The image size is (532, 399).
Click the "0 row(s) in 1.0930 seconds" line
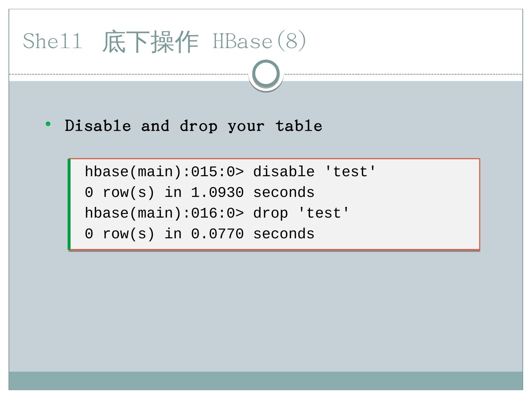tap(199, 192)
